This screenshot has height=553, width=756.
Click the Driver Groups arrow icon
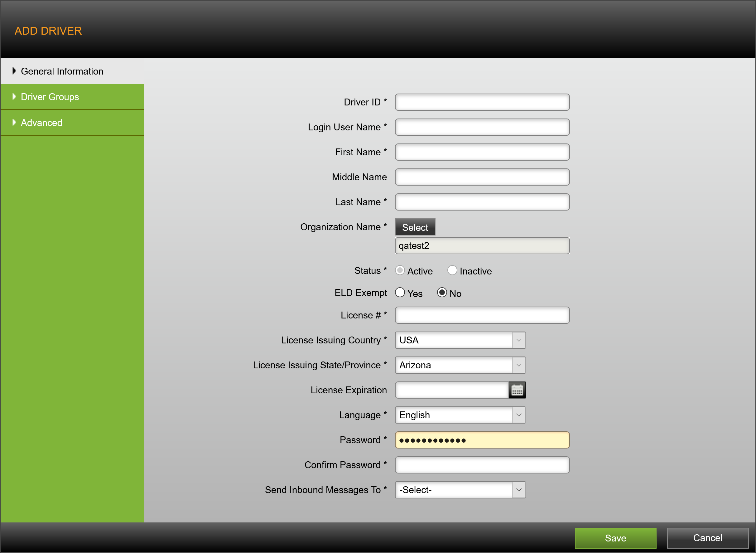coord(14,97)
